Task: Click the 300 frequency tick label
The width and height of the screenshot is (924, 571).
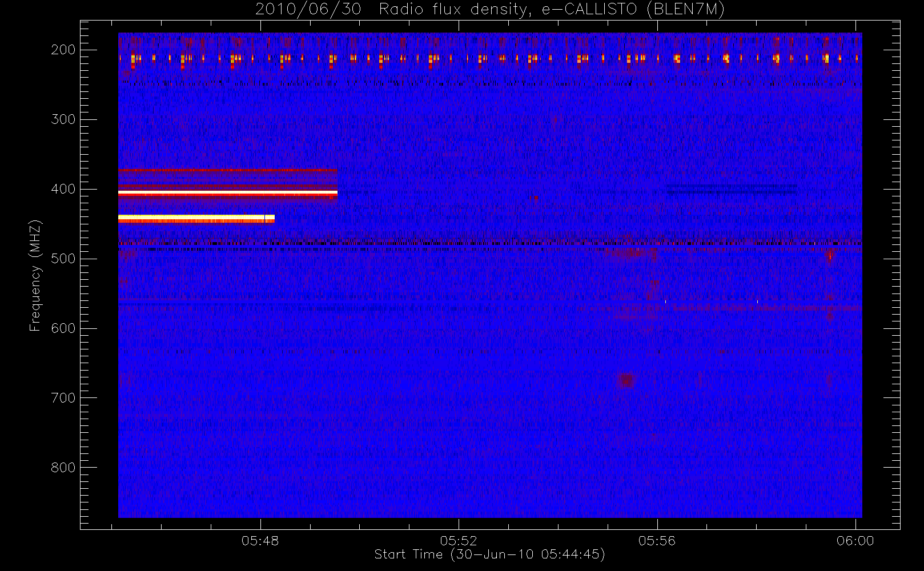Action: coord(63,119)
